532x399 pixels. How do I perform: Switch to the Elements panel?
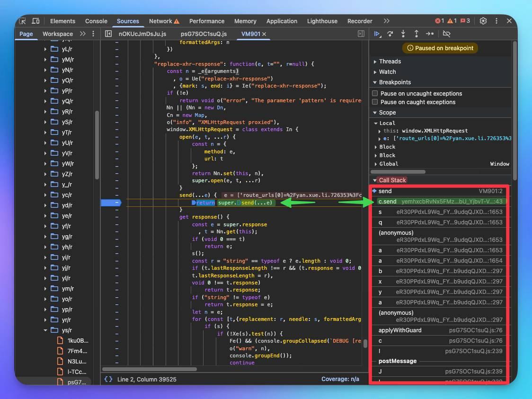[x=63, y=21]
